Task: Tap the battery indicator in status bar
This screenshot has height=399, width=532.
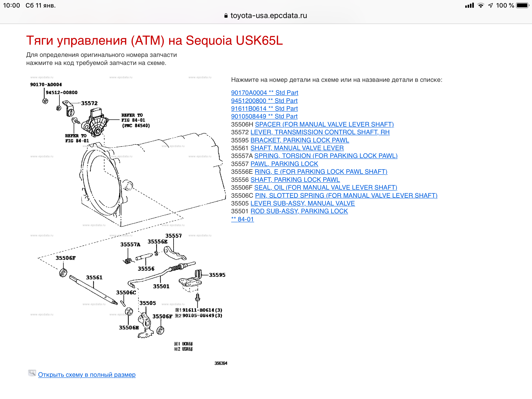Action: point(522,5)
